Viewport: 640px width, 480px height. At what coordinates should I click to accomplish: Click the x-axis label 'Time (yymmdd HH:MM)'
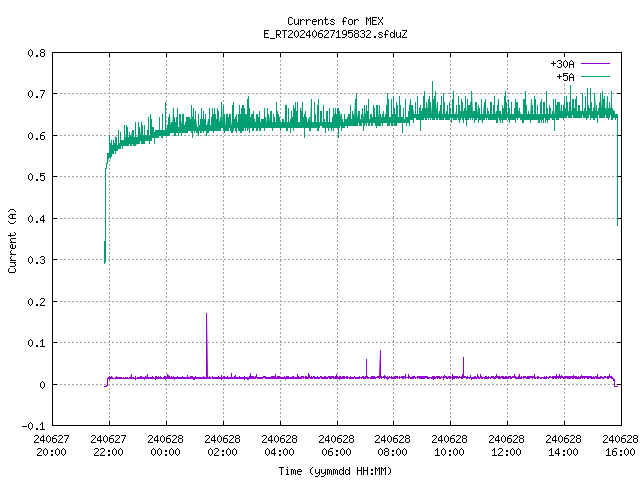point(335,471)
